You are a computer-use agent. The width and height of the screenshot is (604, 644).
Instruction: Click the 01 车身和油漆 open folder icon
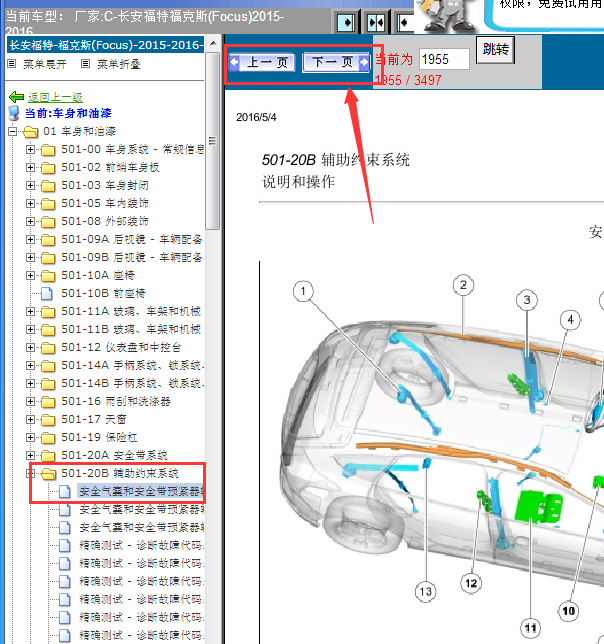coord(30,132)
